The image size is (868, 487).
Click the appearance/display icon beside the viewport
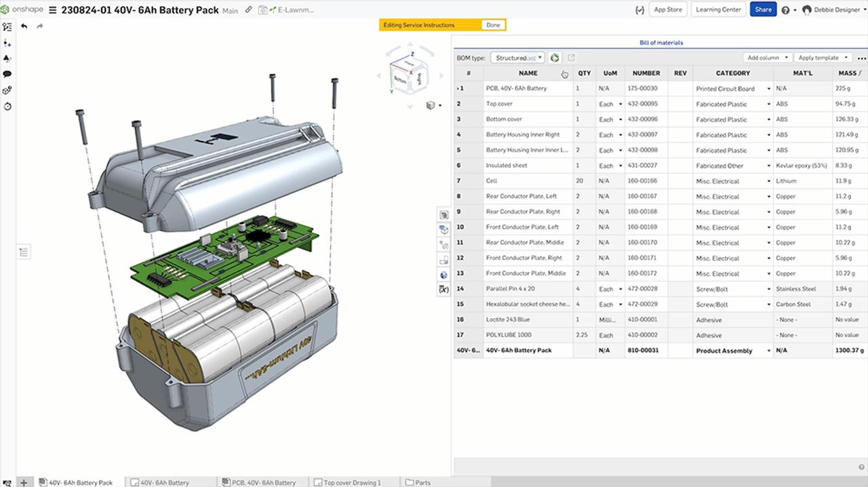pos(444,273)
